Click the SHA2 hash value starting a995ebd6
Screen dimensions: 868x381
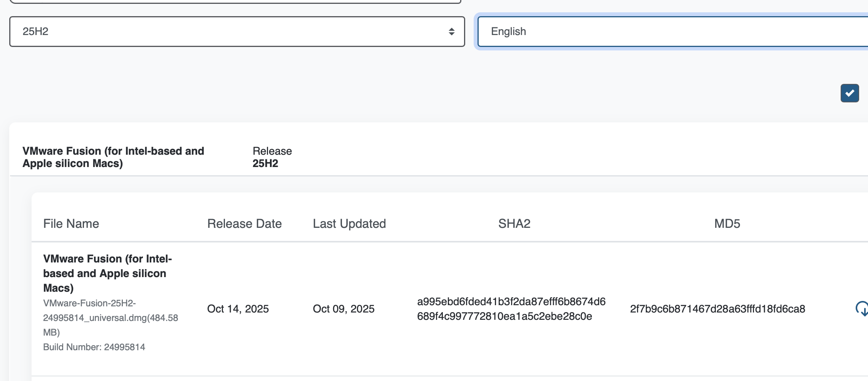[511, 309]
